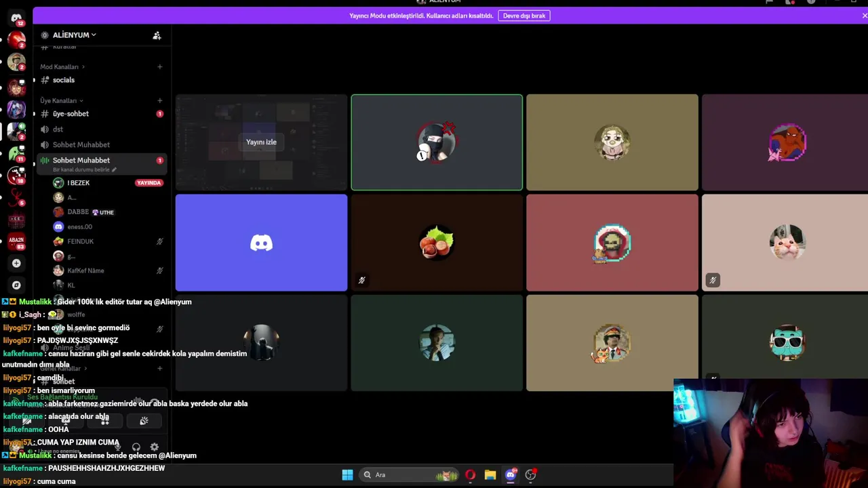Image resolution: width=868 pixels, height=488 pixels.
Task: Open the server icon with badge 11
Action: tap(16, 154)
